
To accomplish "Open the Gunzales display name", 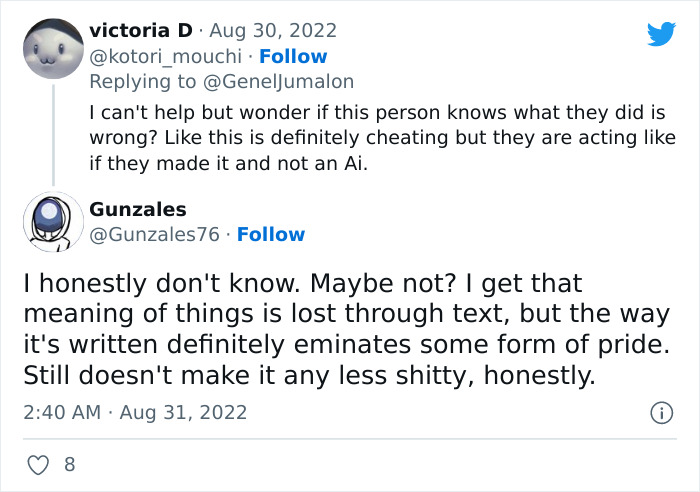I will 137,209.
